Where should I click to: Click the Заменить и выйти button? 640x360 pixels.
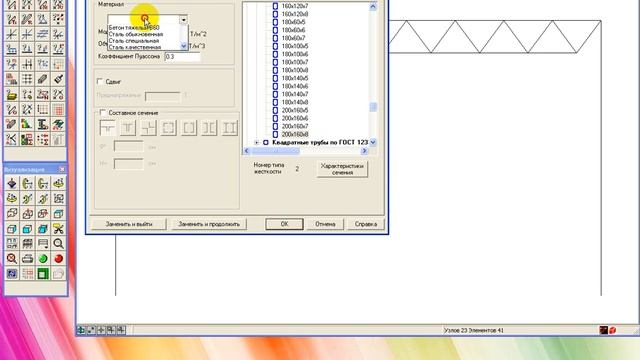pyautogui.click(x=129, y=224)
